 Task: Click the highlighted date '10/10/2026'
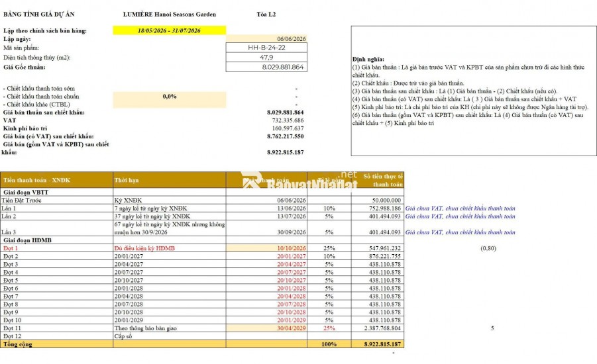point(266,248)
